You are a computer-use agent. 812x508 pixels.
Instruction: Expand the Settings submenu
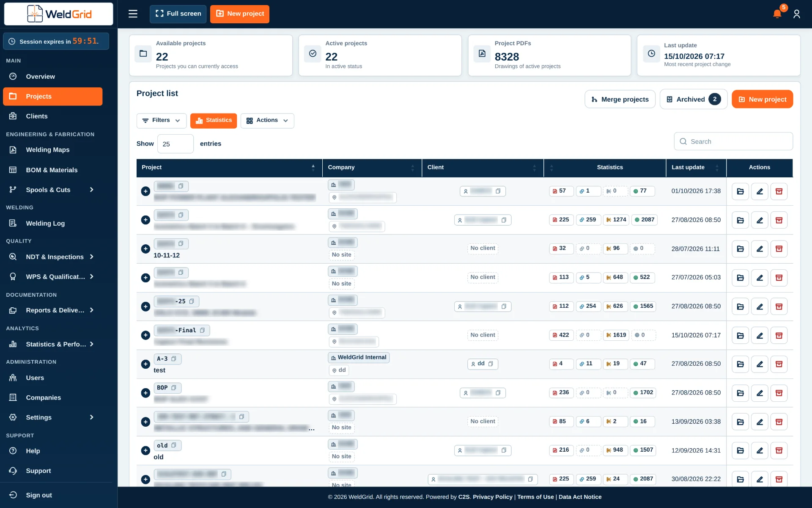click(91, 417)
